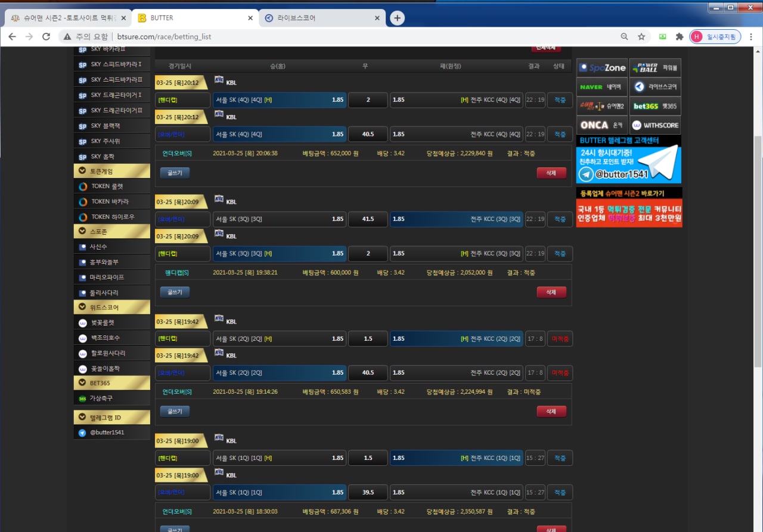Screen dimensions: 763x532
Task: Click the @butter1541 Telegram sidebar entry
Action: click(107, 433)
